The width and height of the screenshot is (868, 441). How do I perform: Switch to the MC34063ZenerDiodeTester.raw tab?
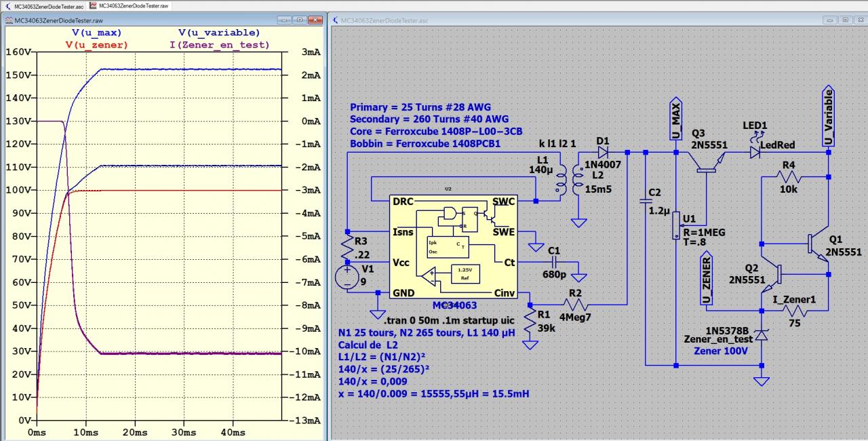pyautogui.click(x=128, y=5)
